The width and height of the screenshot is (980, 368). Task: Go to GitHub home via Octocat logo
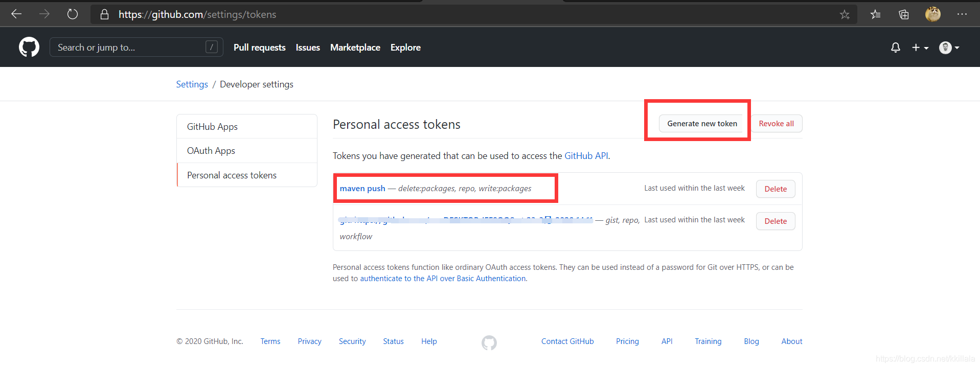(x=29, y=47)
